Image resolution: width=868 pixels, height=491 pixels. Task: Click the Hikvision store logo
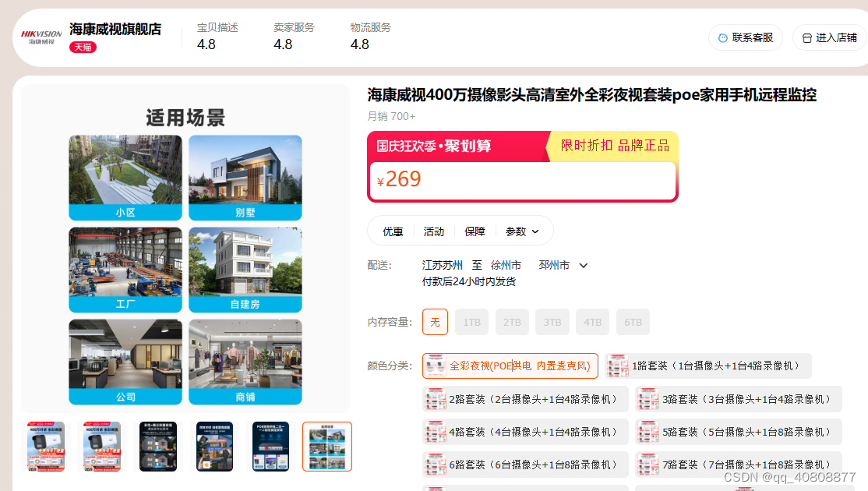(x=41, y=37)
